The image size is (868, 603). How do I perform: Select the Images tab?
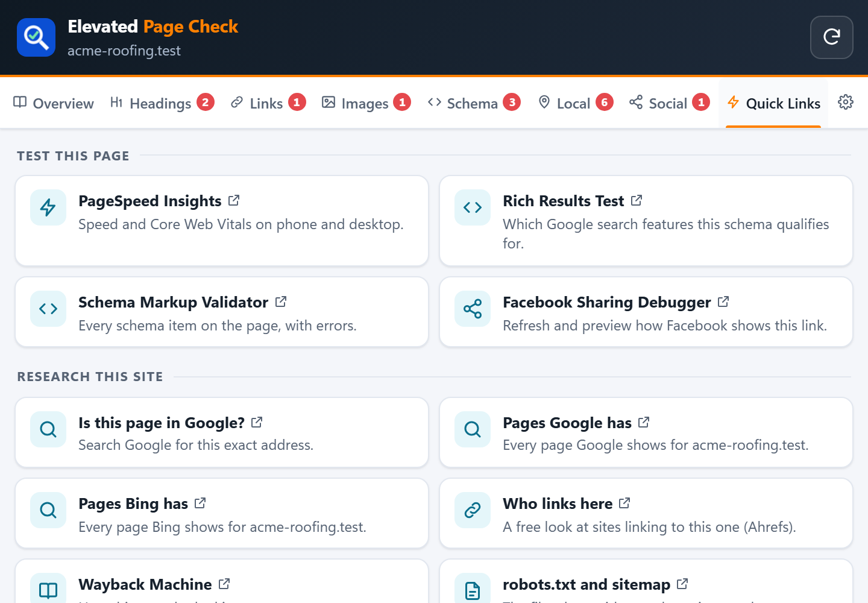[366, 103]
